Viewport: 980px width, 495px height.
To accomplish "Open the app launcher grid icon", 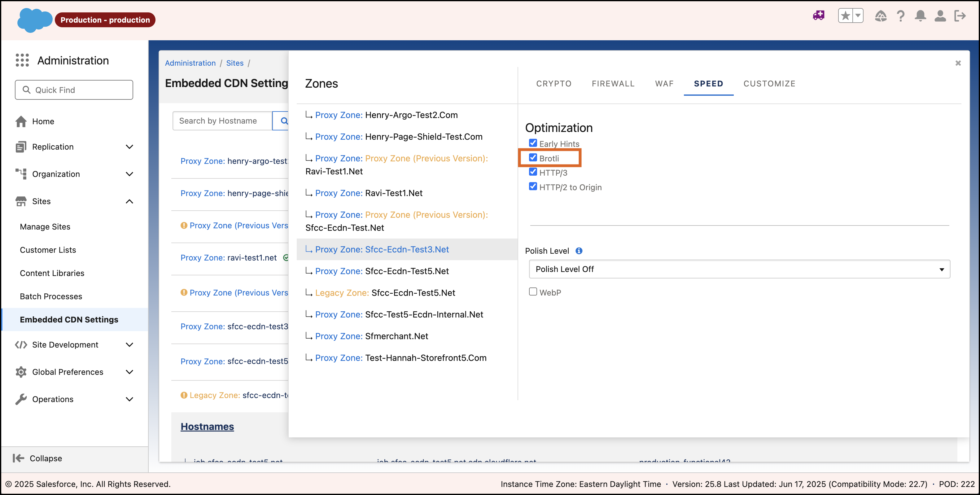I will coord(22,60).
